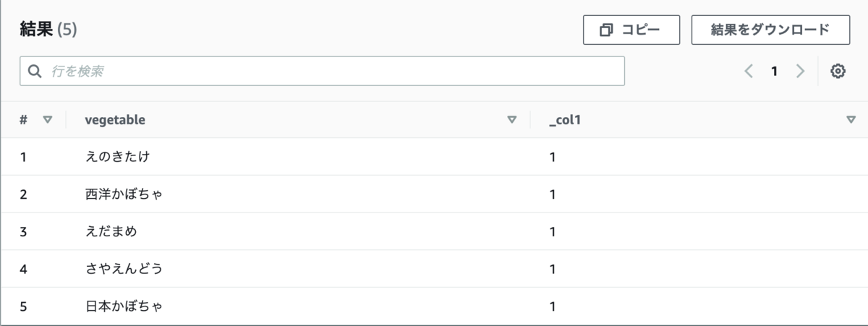Select the 西洋かぼちゃ row cell
This screenshot has width=868, height=326.
coord(124,194)
